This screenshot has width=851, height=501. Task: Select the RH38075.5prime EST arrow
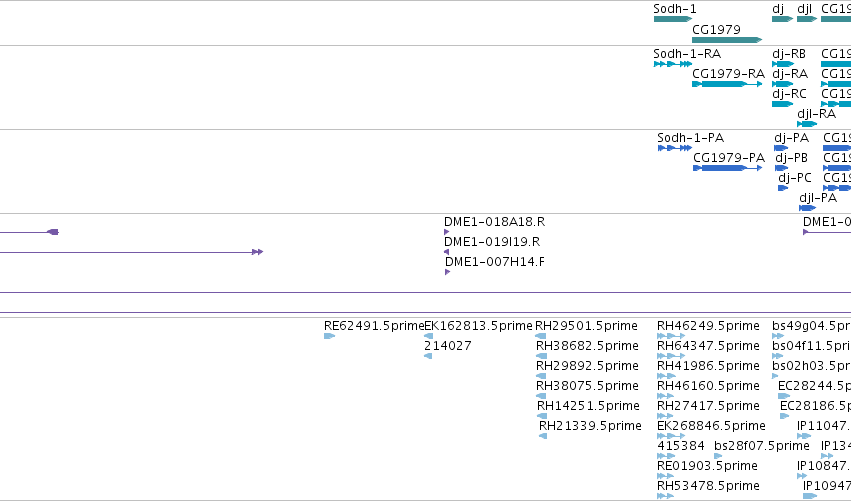click(x=541, y=396)
